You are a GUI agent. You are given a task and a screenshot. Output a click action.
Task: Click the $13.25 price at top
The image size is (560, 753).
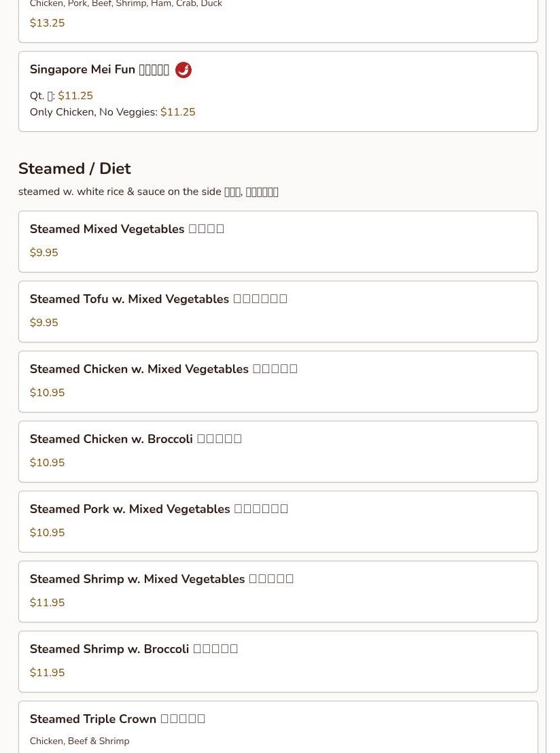[47, 23]
